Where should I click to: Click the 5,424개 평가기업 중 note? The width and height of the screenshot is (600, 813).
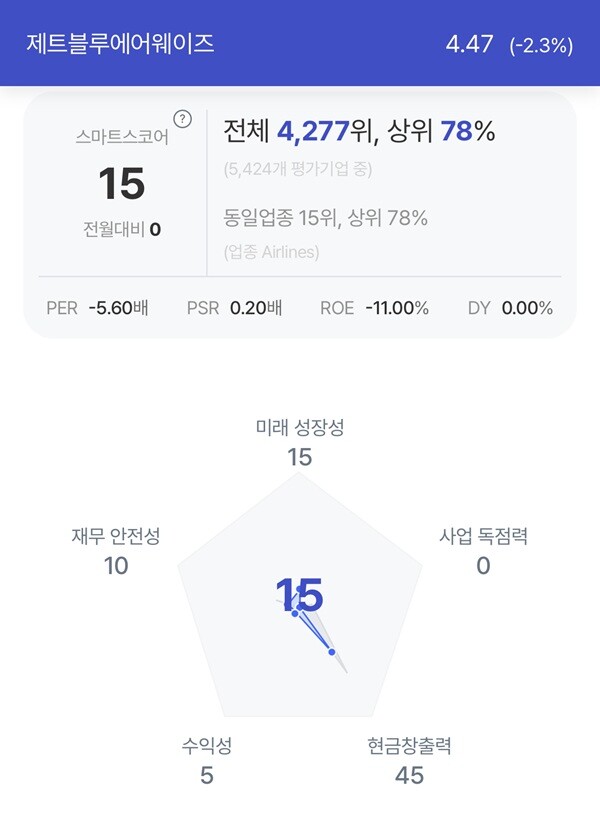pyautogui.click(x=298, y=169)
